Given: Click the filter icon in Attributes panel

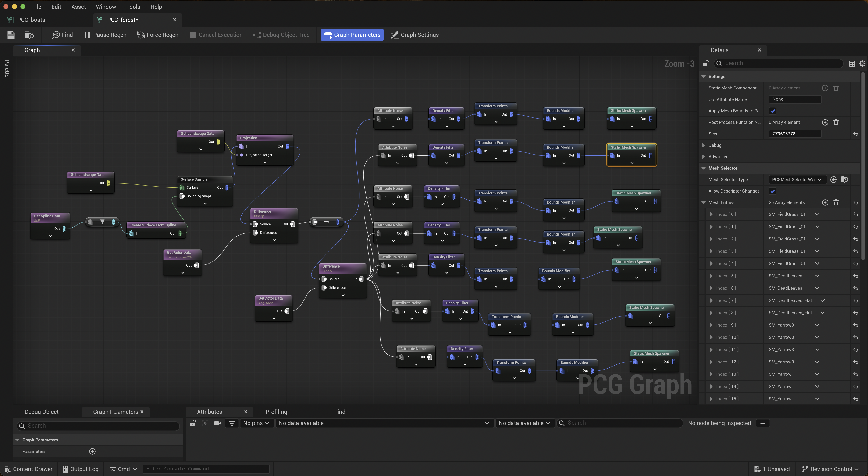Looking at the screenshot, I should click(231, 423).
